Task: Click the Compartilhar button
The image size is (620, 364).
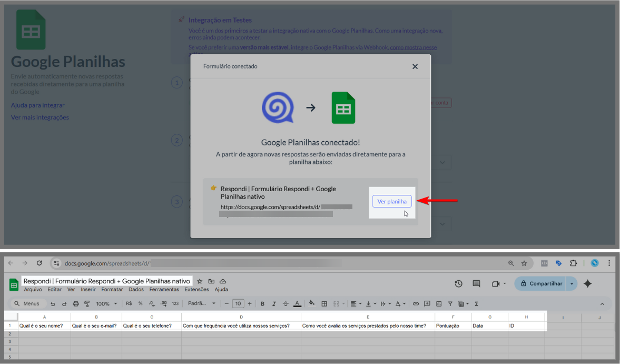Action: point(541,283)
